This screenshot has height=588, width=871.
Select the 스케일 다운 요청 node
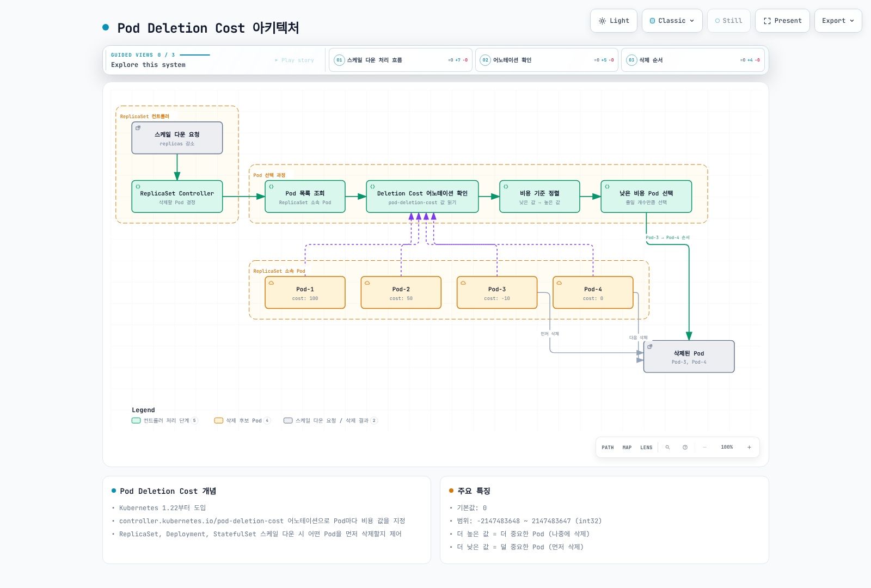pos(177,138)
